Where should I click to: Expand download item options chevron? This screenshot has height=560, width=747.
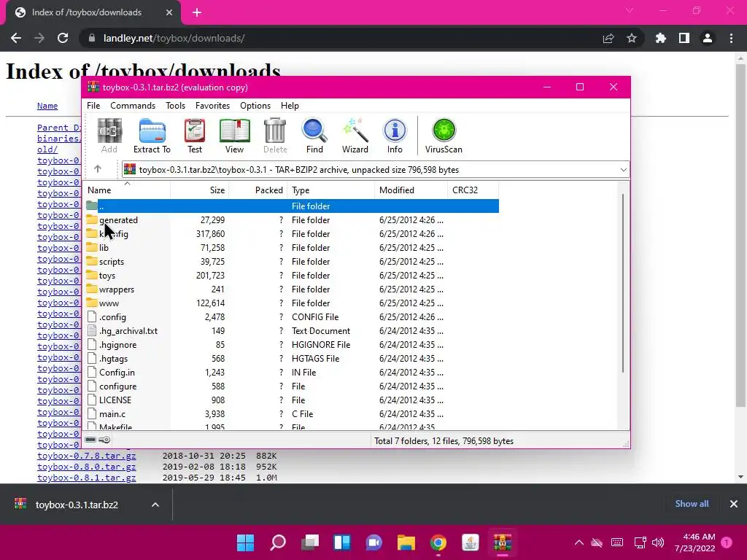(155, 505)
